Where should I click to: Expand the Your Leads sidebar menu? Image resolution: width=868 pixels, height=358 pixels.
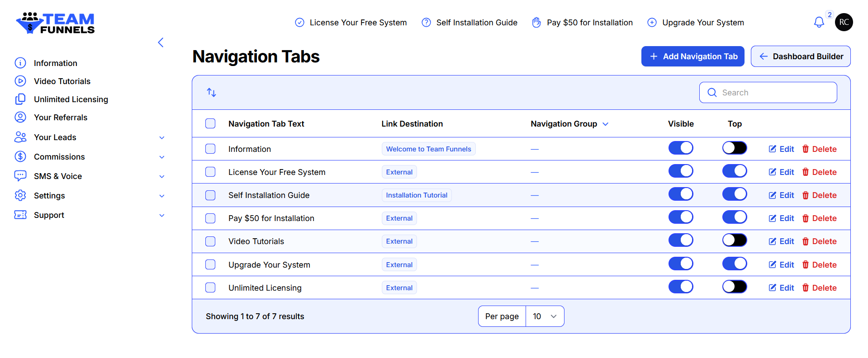pyautogui.click(x=161, y=137)
